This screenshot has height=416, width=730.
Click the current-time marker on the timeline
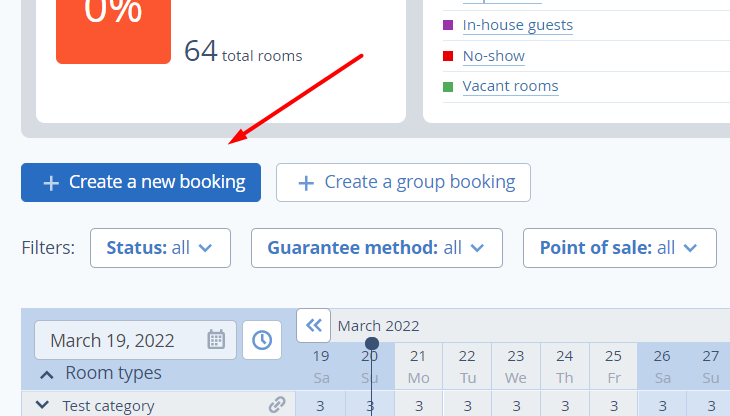tap(372, 343)
